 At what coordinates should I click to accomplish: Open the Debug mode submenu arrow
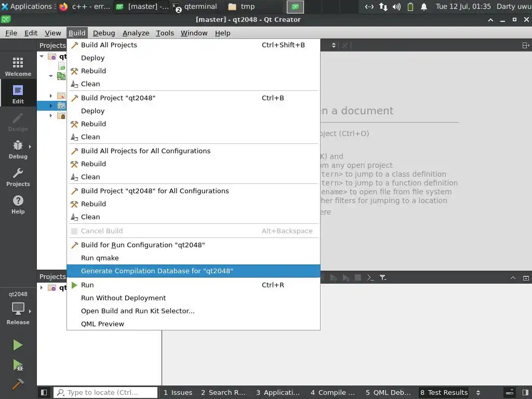point(30,147)
